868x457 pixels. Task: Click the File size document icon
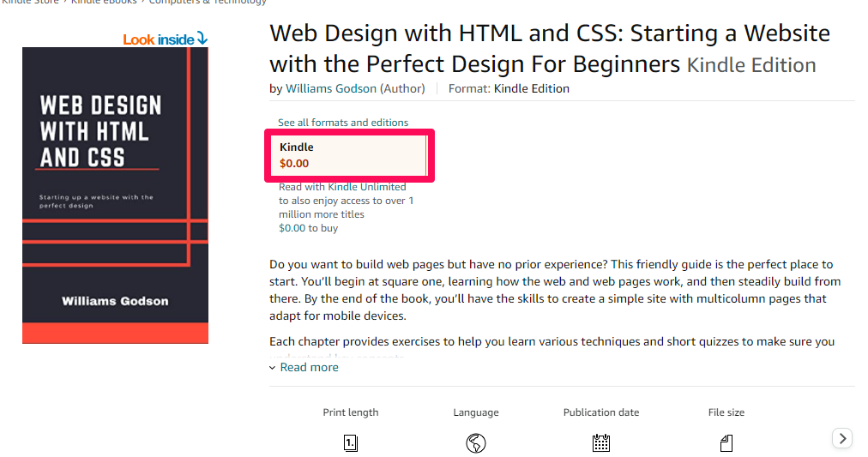[x=726, y=443]
